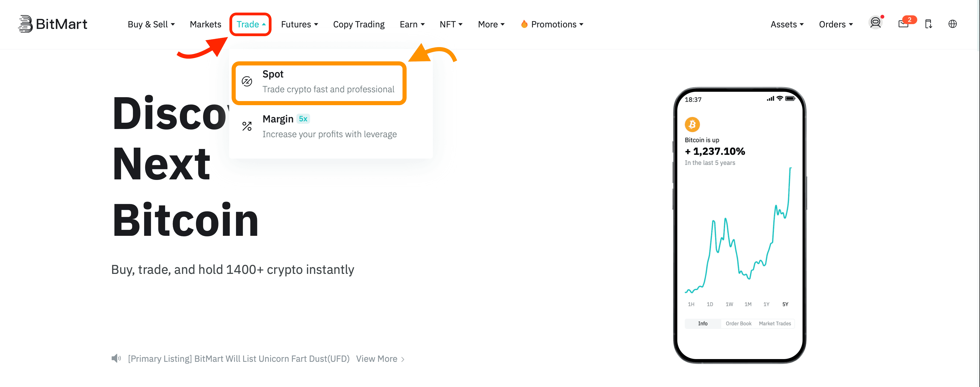Open the language globe icon
Image resolution: width=980 pixels, height=387 pixels.
click(x=952, y=24)
